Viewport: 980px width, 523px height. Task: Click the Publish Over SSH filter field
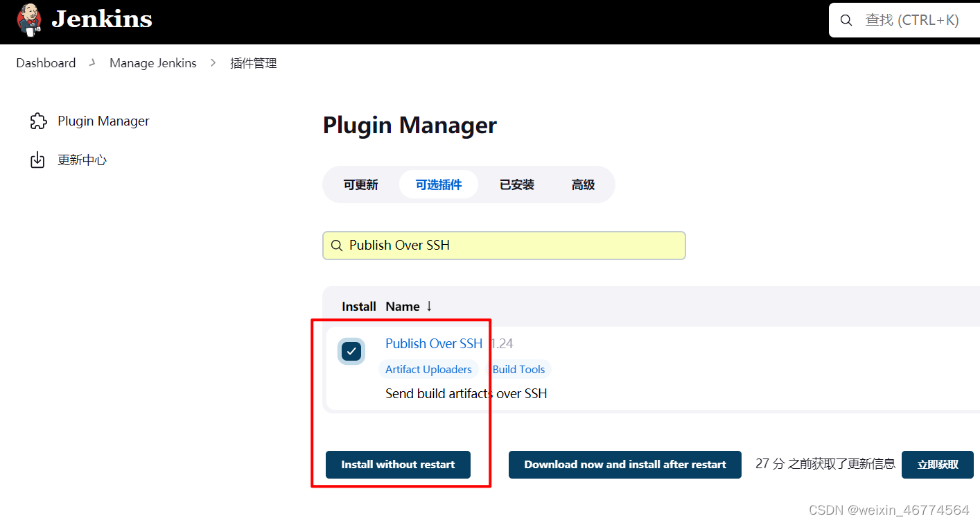point(504,246)
